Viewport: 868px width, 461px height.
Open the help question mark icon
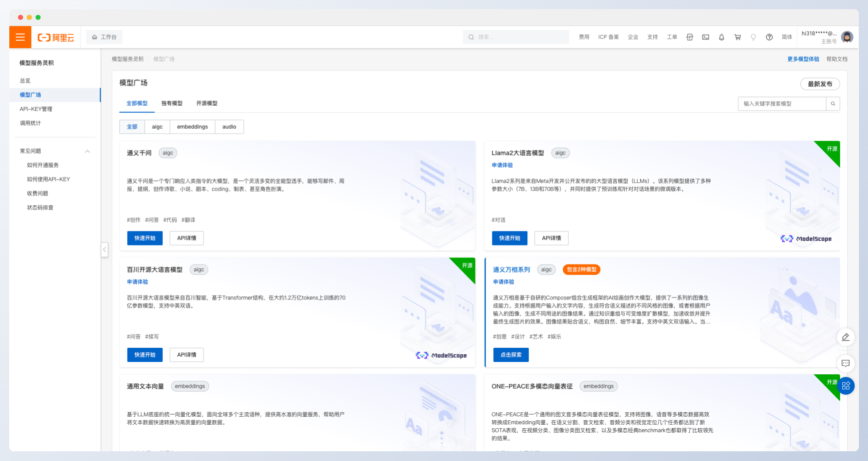769,37
